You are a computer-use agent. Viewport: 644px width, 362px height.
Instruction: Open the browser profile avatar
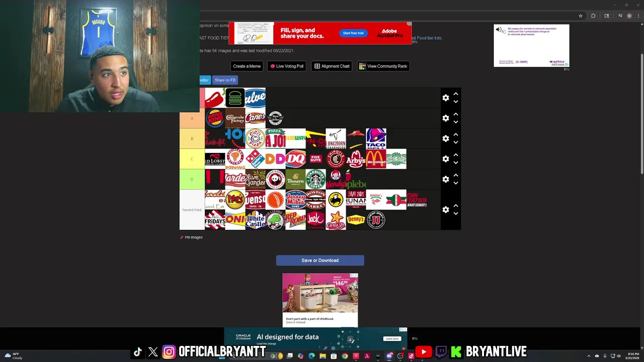pyautogui.click(x=629, y=16)
